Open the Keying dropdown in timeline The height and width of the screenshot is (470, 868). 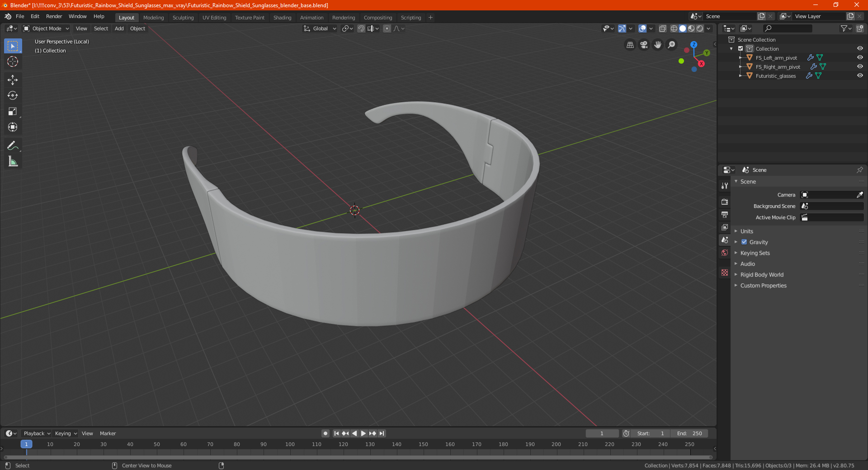point(66,433)
